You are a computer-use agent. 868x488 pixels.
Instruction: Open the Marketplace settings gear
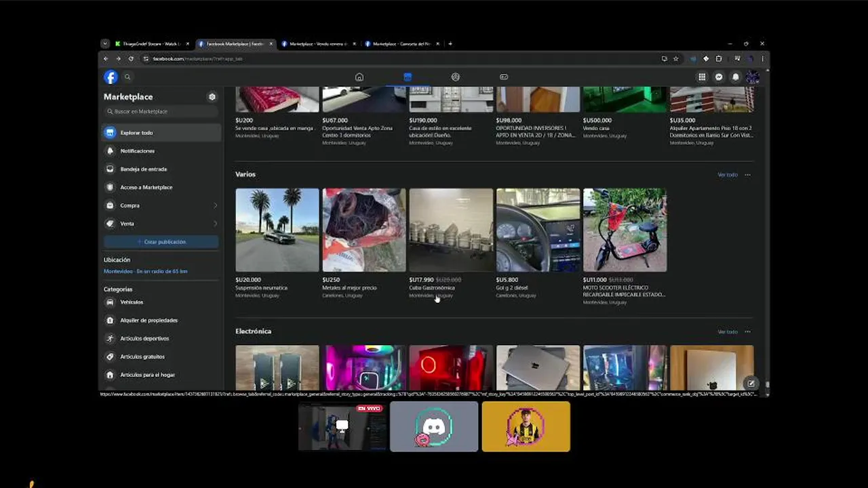212,97
